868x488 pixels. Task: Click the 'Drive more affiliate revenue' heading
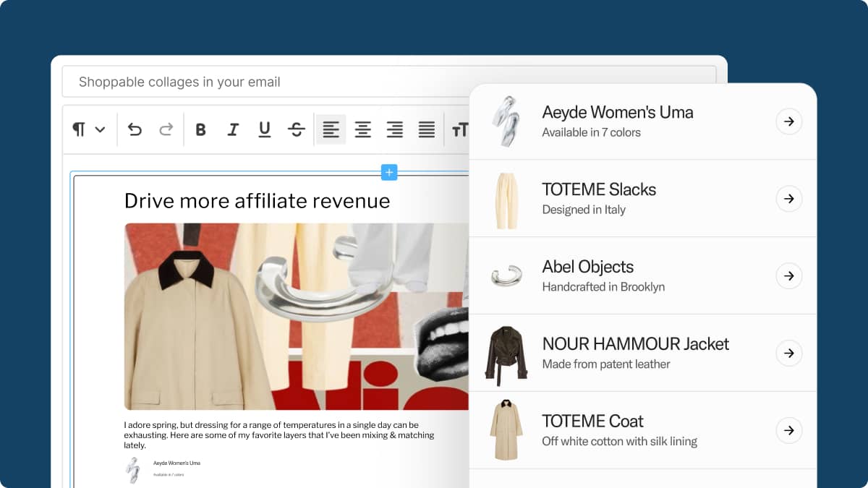click(257, 200)
